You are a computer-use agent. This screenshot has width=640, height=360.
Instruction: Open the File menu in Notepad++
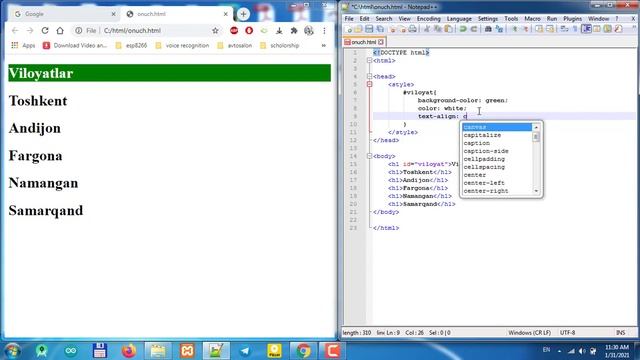[349, 19]
